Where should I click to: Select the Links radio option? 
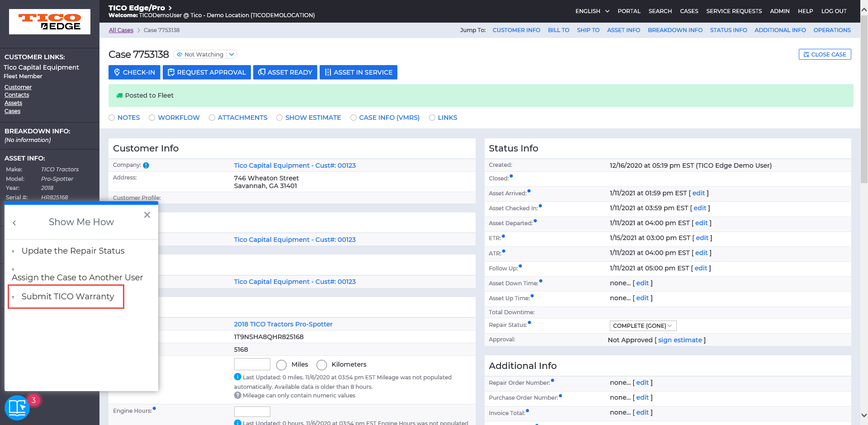point(432,118)
